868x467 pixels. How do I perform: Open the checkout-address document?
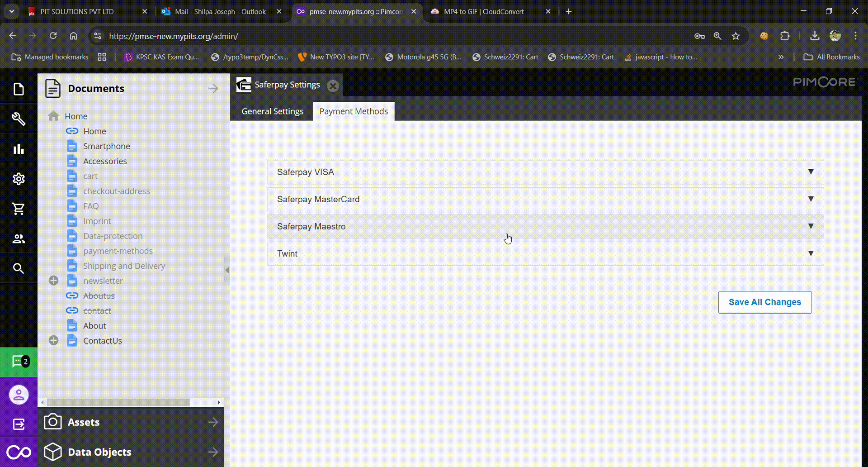[117, 191]
